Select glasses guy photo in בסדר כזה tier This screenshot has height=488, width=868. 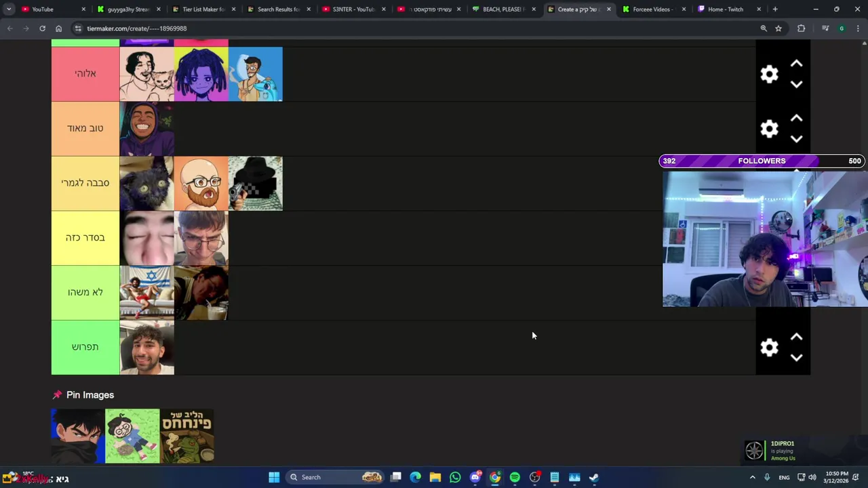click(201, 238)
